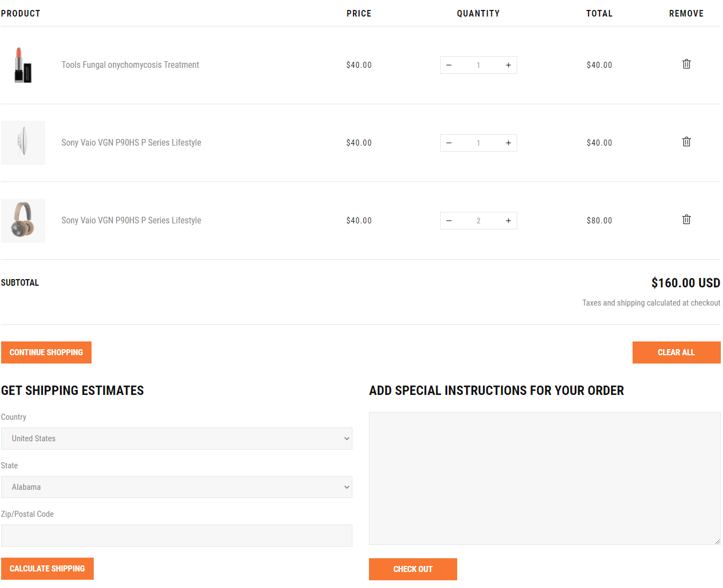Screen dimensions: 723x588
Task: Remove Tools Fungal onychomycosis Treatment with trash icon
Action: coord(686,64)
